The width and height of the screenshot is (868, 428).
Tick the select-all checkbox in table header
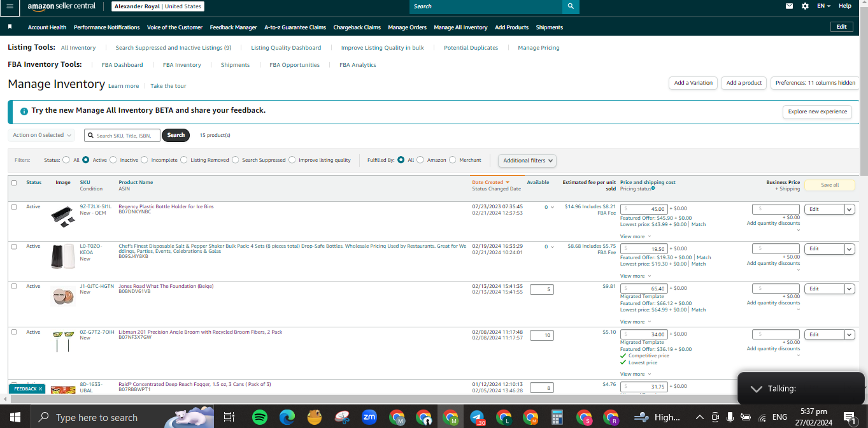point(14,183)
